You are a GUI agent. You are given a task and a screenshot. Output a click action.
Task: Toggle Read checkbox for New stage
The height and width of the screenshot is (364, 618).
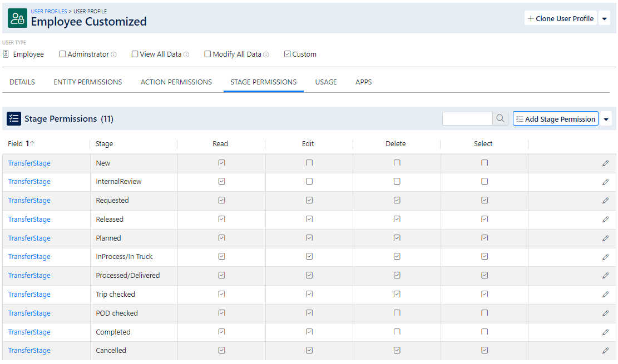click(221, 163)
